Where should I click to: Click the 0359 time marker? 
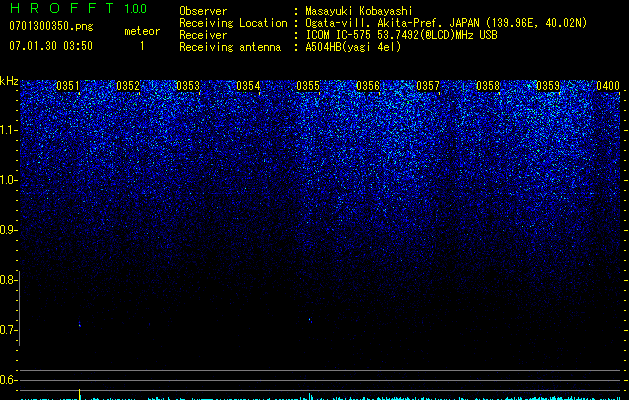tap(548, 86)
